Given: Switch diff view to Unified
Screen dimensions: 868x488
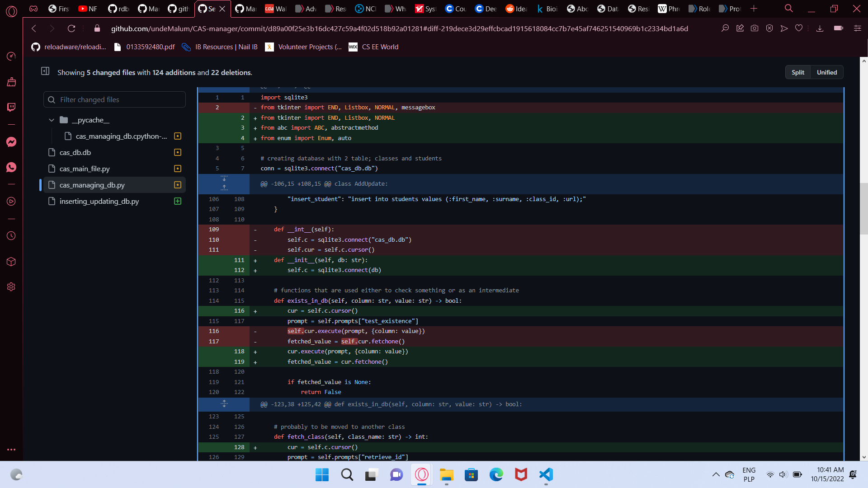Looking at the screenshot, I should pos(827,72).
